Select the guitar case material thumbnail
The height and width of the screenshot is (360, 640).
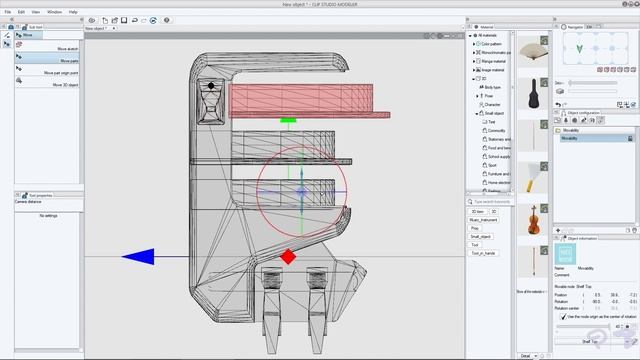pos(533,93)
